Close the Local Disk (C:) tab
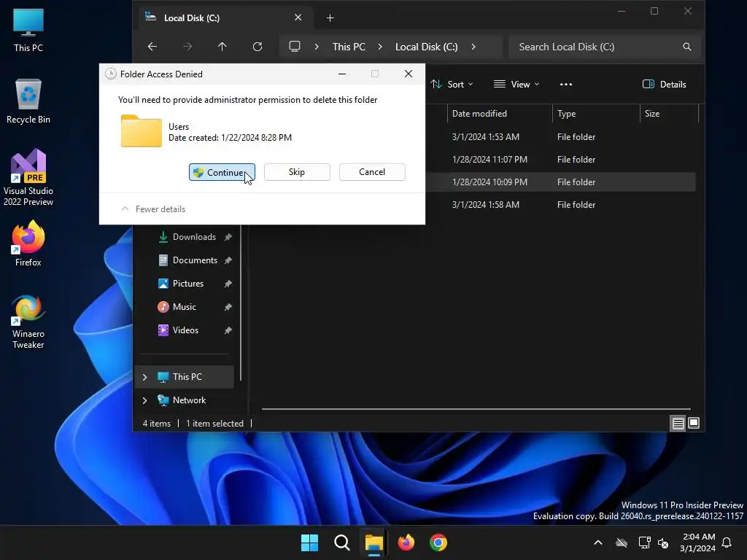Viewport: 747px width, 560px height. click(x=298, y=17)
